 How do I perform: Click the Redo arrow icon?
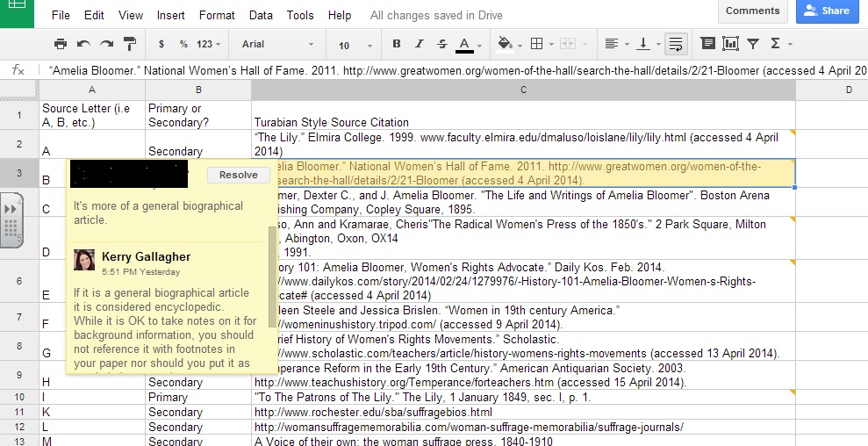click(106, 44)
